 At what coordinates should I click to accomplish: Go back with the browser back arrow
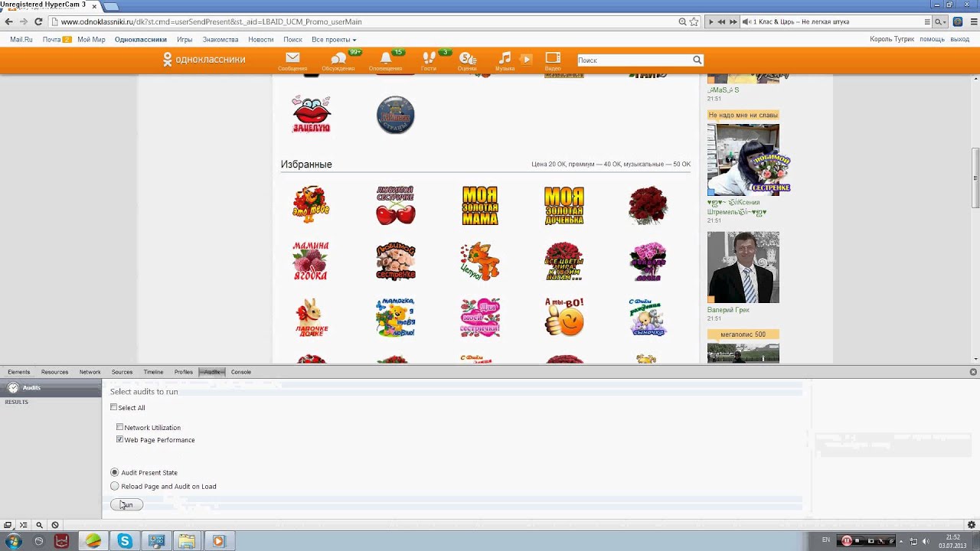point(8,21)
